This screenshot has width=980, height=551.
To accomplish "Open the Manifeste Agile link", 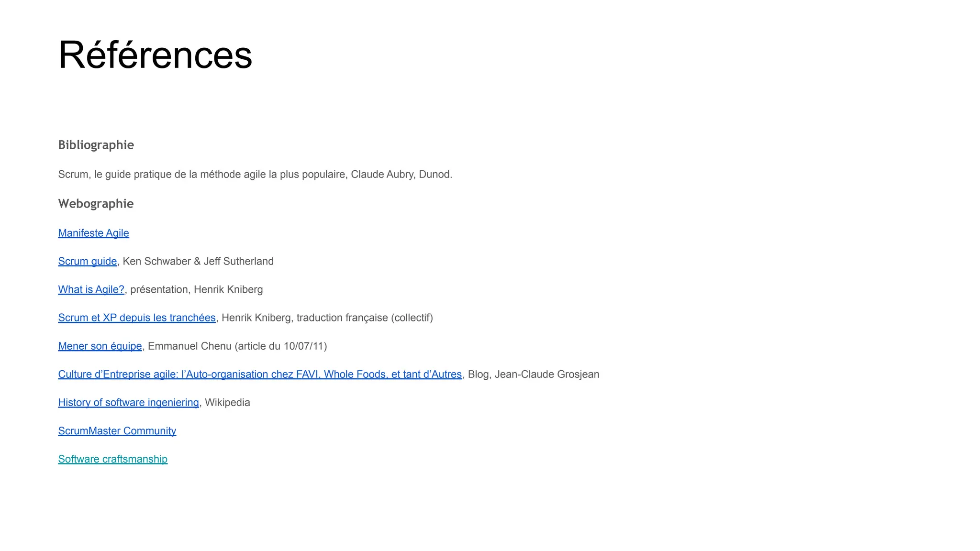I will (93, 233).
